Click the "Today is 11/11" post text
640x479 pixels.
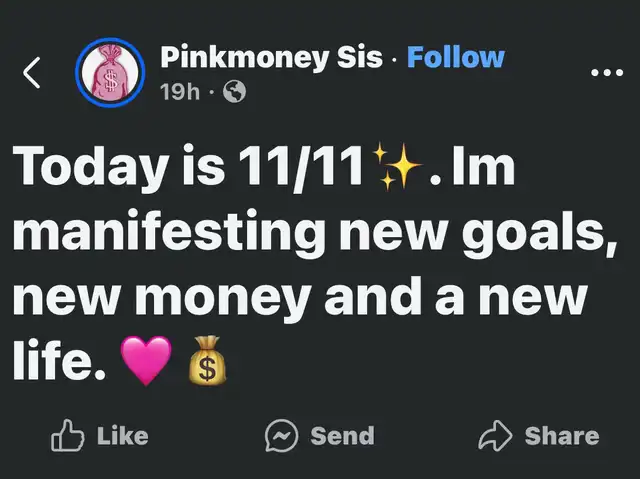click(x=188, y=170)
